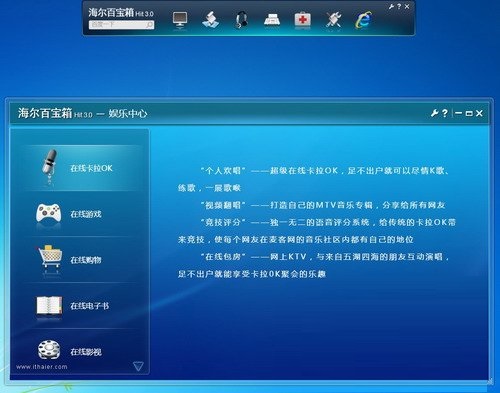Click the search field in the top toolbar
This screenshot has width=500, height=393.
121,25
